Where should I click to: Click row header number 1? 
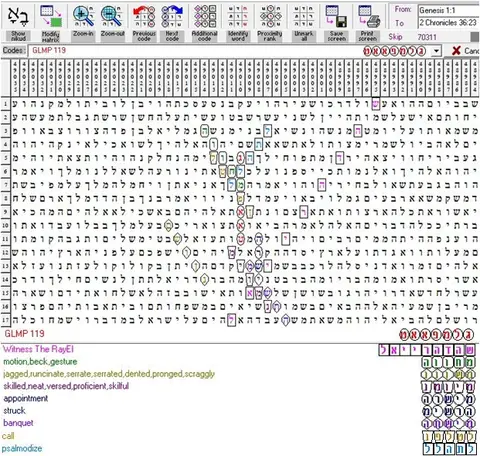[5, 104]
